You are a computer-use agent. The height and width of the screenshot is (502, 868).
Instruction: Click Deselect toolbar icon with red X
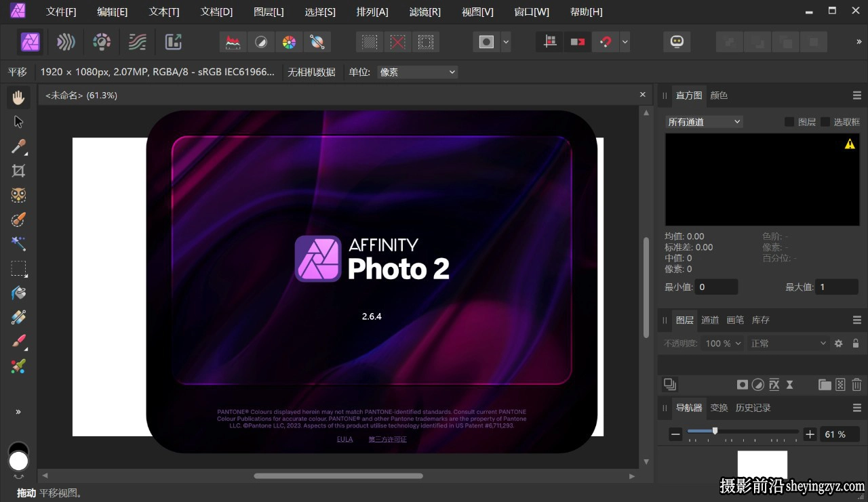pyautogui.click(x=398, y=42)
